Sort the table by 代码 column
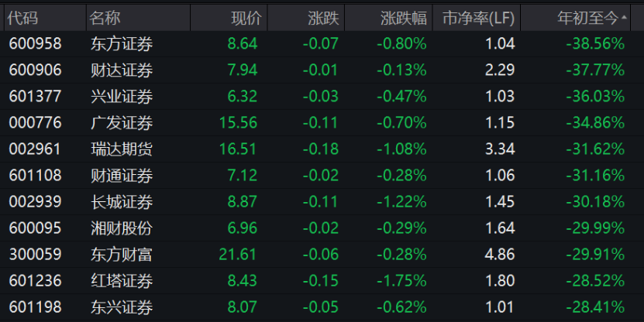The width and height of the screenshot is (644, 322). (x=23, y=17)
